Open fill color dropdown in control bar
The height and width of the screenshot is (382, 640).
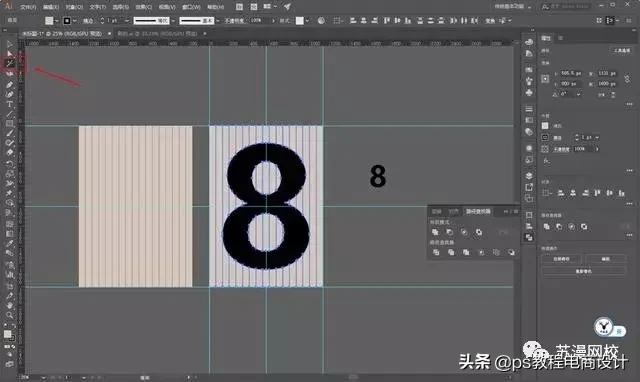(x=56, y=21)
